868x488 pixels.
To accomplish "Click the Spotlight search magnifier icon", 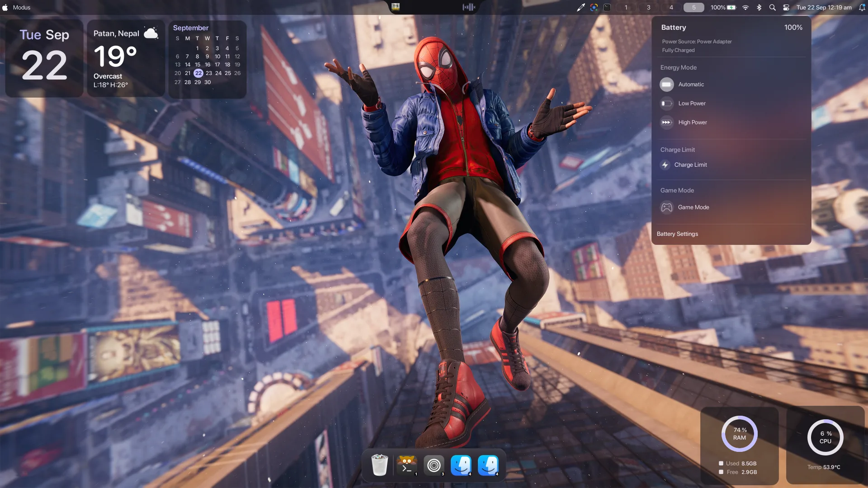I will click(773, 7).
